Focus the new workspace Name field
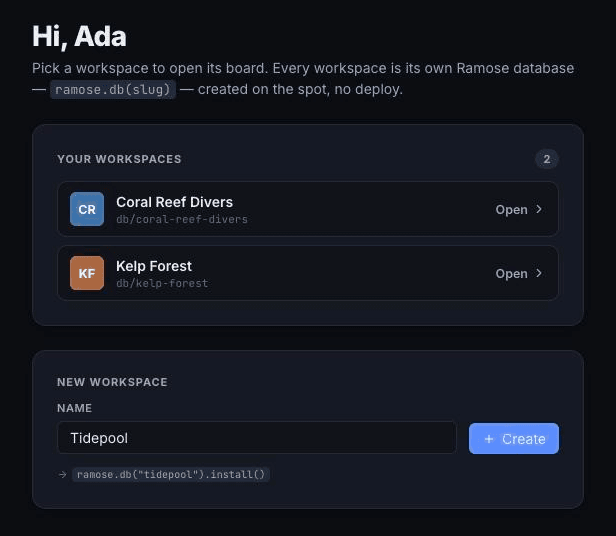The width and height of the screenshot is (616, 536). click(x=257, y=438)
